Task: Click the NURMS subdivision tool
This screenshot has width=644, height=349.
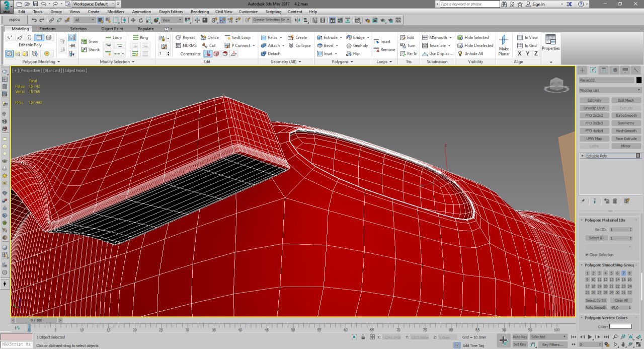Action: tap(186, 45)
